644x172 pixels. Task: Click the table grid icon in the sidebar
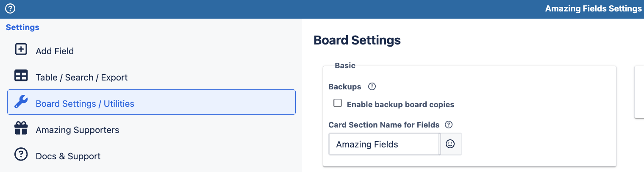(21, 76)
